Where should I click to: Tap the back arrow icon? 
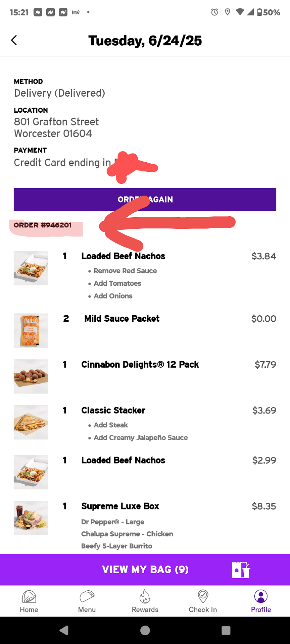click(14, 40)
